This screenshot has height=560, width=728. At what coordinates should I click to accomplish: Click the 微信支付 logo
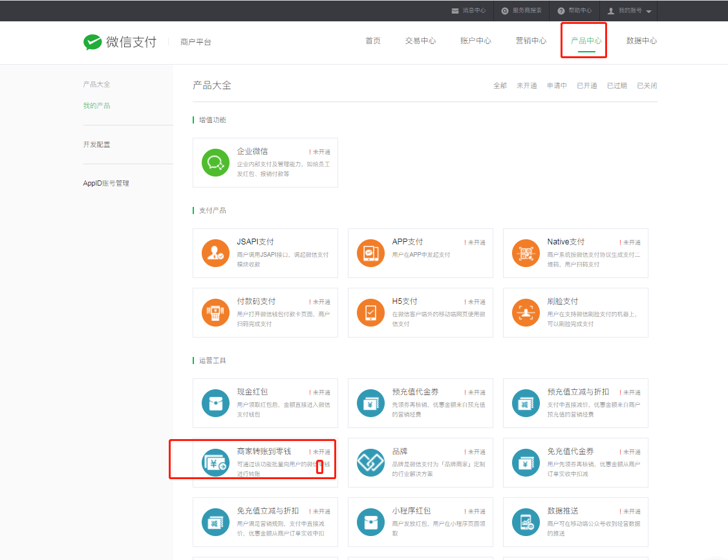pos(120,42)
